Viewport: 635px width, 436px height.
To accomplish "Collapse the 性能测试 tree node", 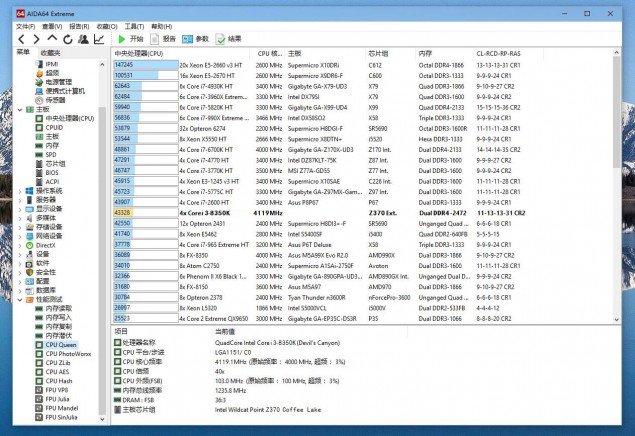I will [20, 300].
